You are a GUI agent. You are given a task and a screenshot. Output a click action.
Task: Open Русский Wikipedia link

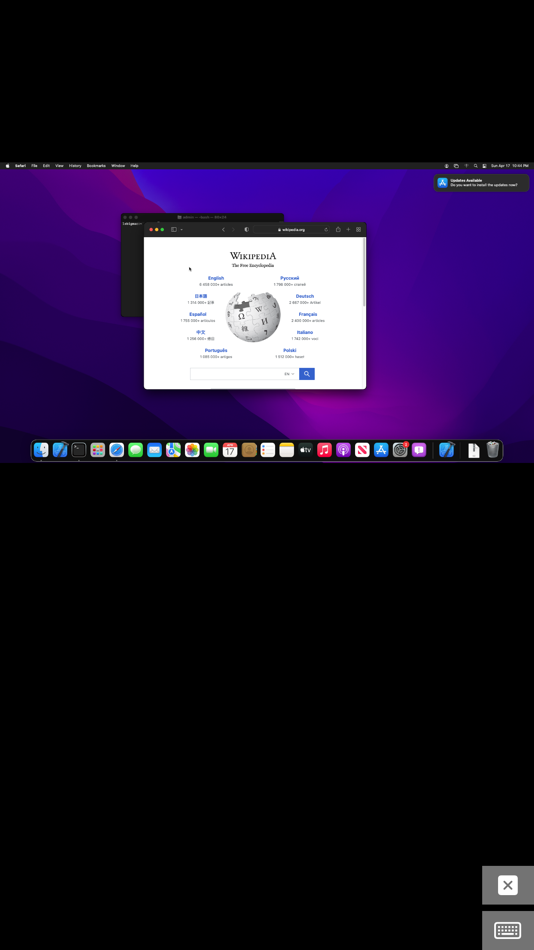290,278
